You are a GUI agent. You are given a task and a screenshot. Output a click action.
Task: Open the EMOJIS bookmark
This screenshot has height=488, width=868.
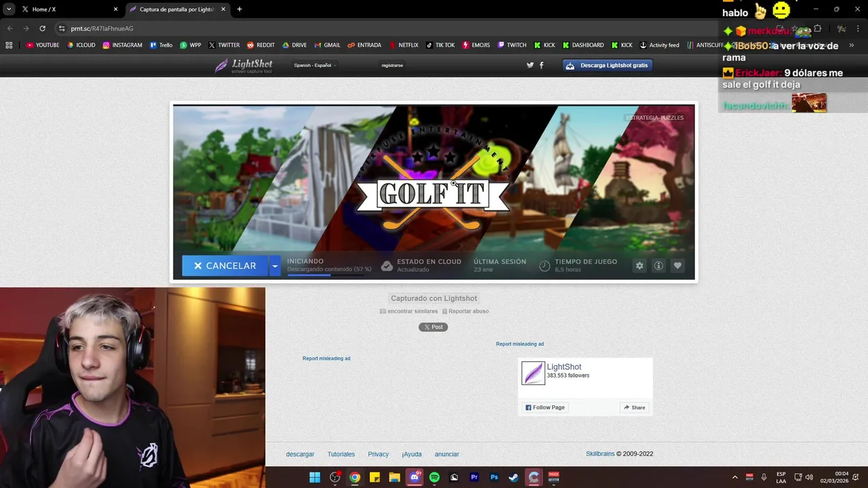pyautogui.click(x=475, y=45)
